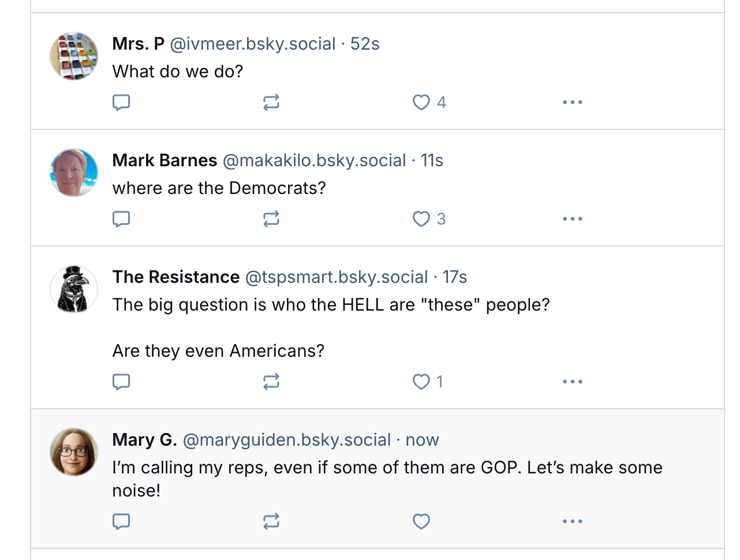Open more options on The Resistance's post
Screen dimensions: 740x560
click(x=572, y=382)
